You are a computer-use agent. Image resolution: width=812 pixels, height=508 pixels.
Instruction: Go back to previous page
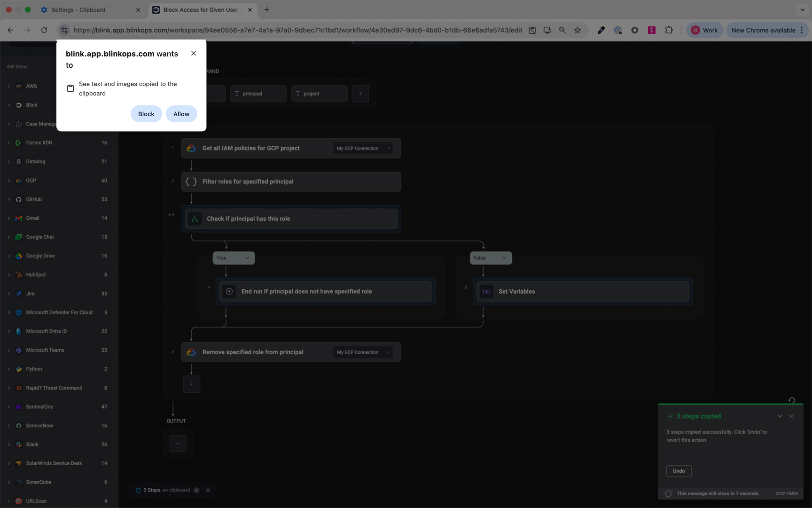[x=10, y=30]
